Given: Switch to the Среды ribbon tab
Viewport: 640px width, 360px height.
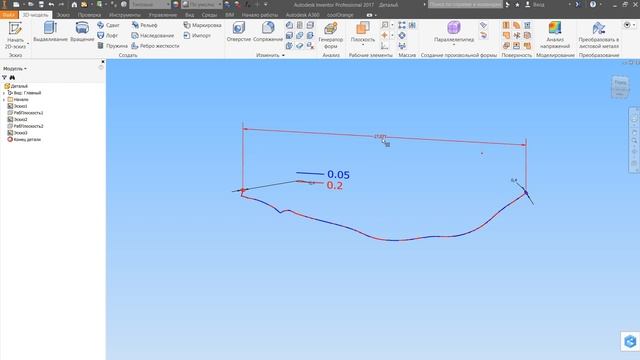Looking at the screenshot, I should click(x=209, y=15).
